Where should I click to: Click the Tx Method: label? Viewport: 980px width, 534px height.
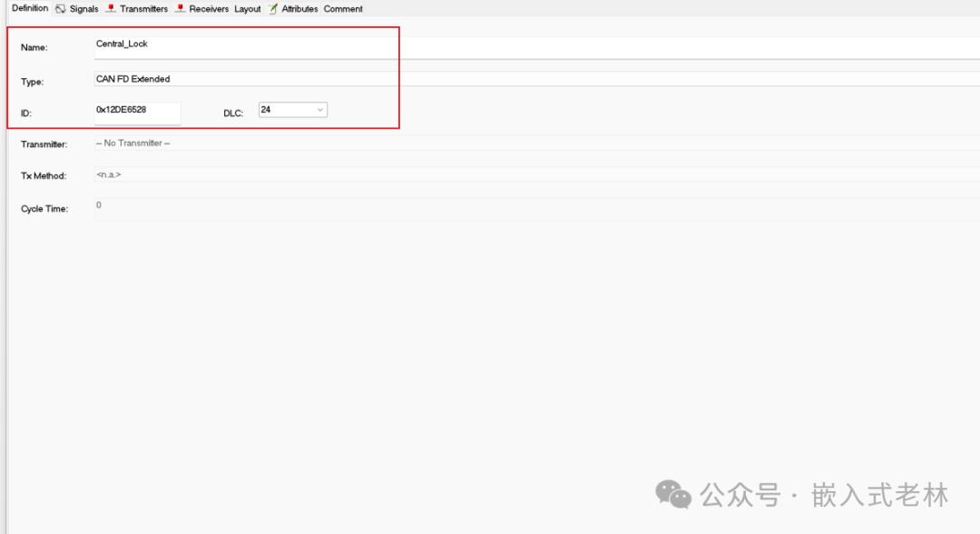click(x=44, y=175)
